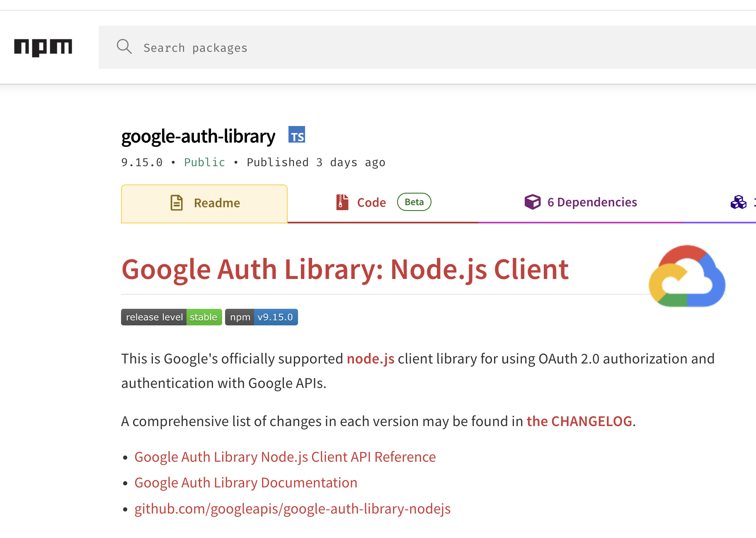Click the Published 3 days ago text
The image size is (756, 538).
(x=316, y=162)
